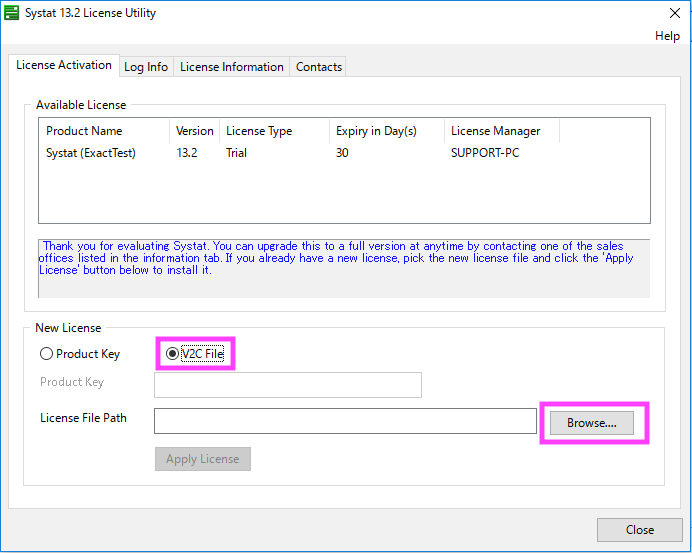Click the Version column header

tap(194, 131)
